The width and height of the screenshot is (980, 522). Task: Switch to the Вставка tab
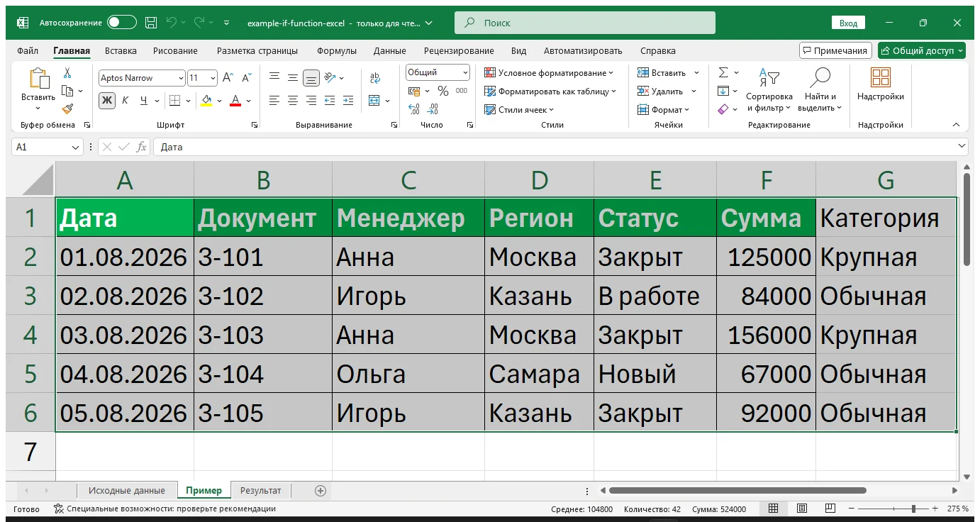121,50
